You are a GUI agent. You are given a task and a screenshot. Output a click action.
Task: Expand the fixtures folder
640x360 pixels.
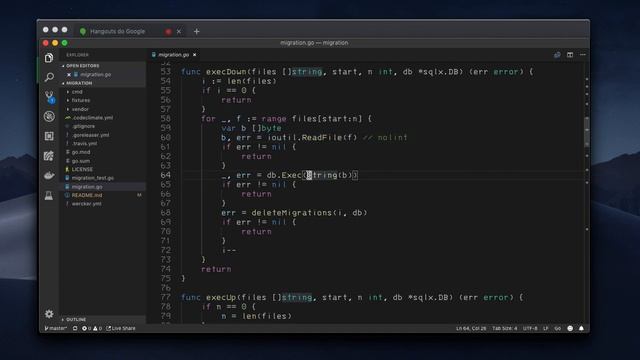[x=81, y=100]
